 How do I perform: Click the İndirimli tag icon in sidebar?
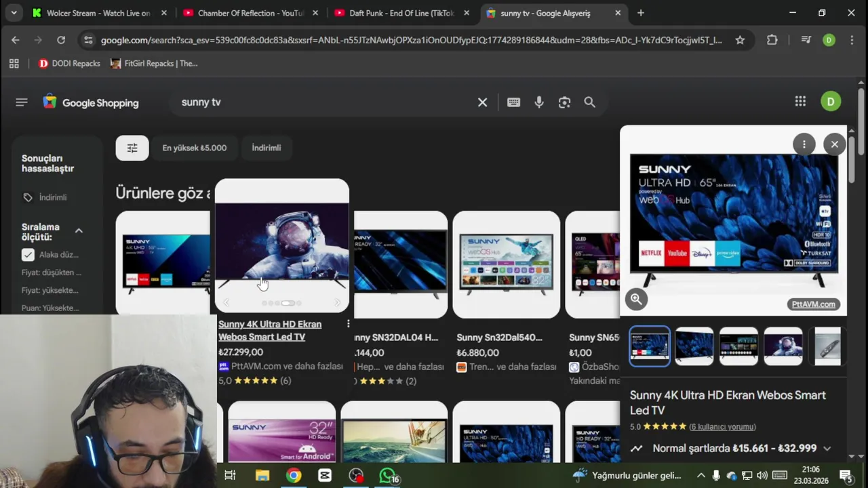(x=28, y=197)
